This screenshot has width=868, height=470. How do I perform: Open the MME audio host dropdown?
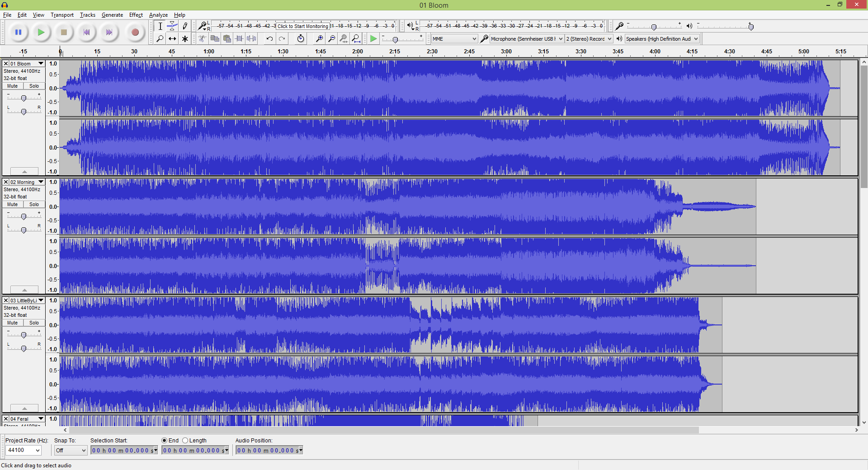[x=454, y=39]
